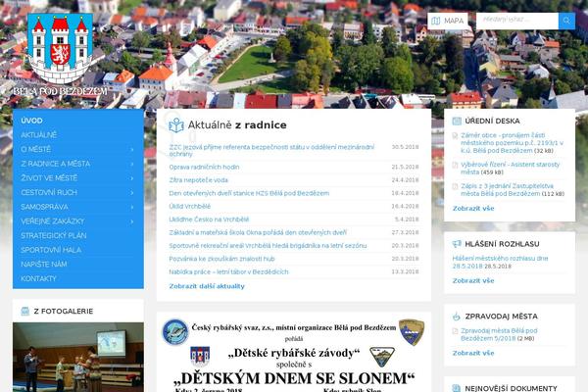Click document icon next to Záměr obce

(x=456, y=136)
